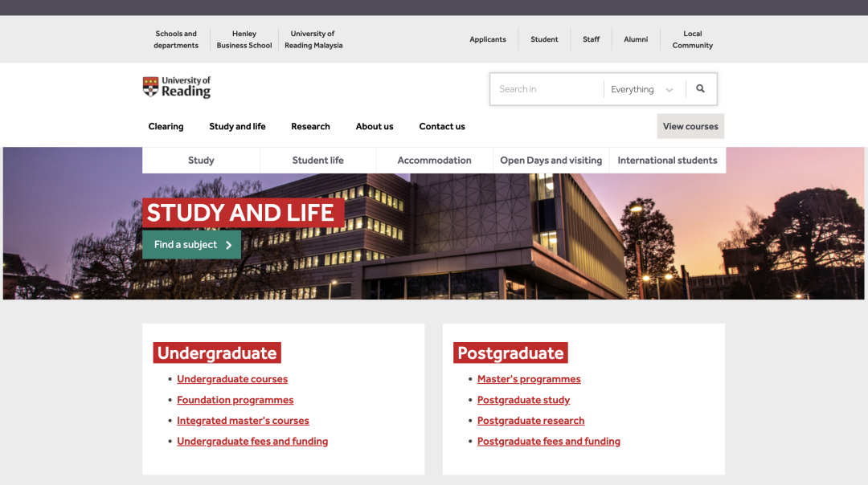Open Undergraduate fees and funding link
Image resolution: width=868 pixels, height=485 pixels.
252,442
